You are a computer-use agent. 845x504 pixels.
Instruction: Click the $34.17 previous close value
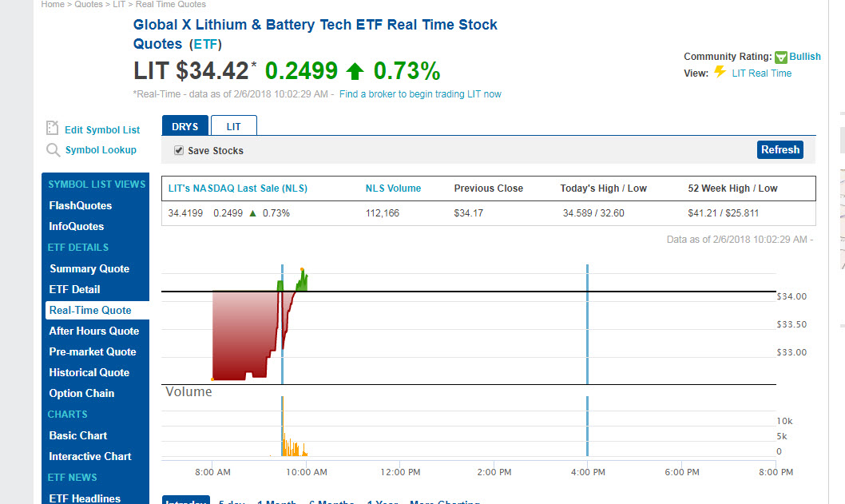[469, 213]
